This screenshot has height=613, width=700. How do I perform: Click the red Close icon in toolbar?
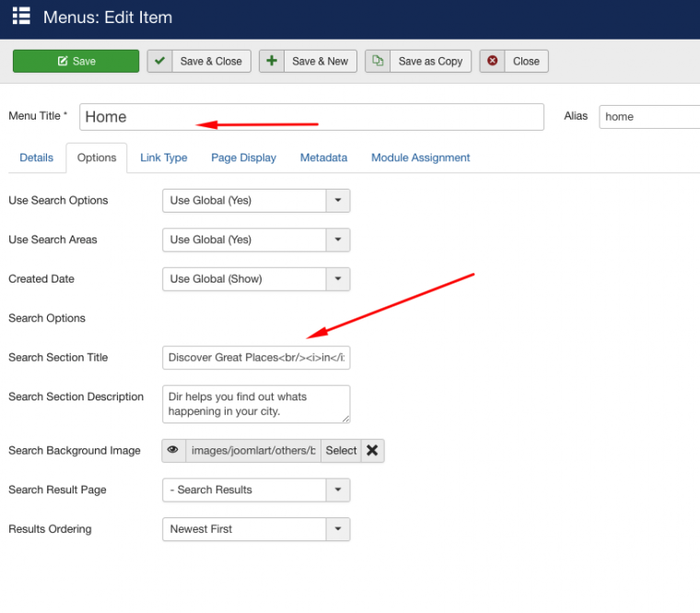click(493, 62)
